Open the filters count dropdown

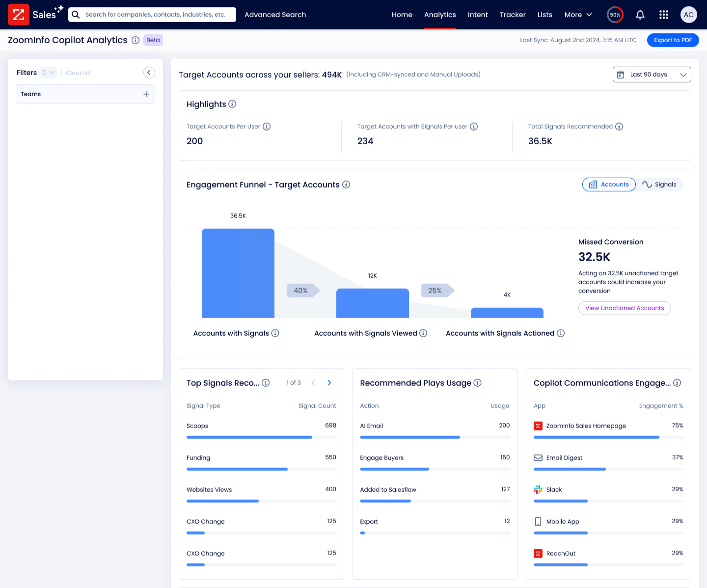[49, 73]
